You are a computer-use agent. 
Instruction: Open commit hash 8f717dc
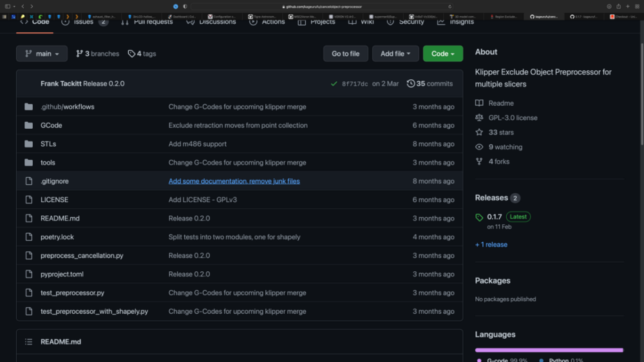click(355, 84)
